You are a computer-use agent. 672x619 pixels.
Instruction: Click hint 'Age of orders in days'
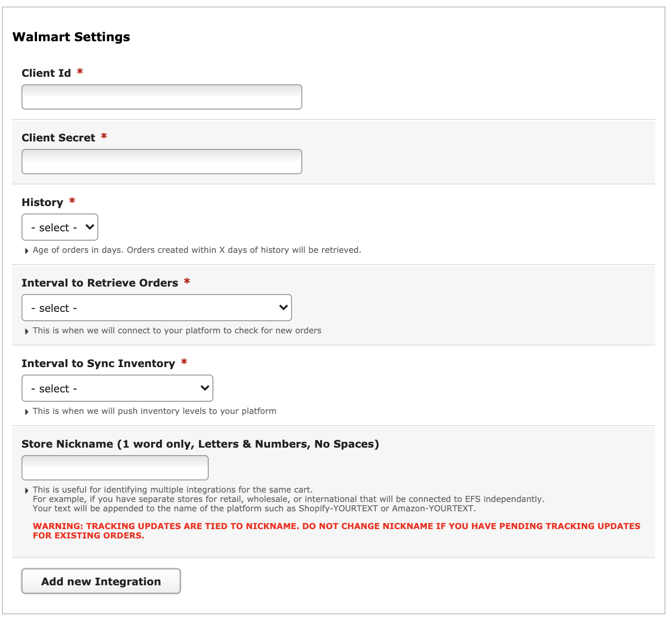(197, 250)
